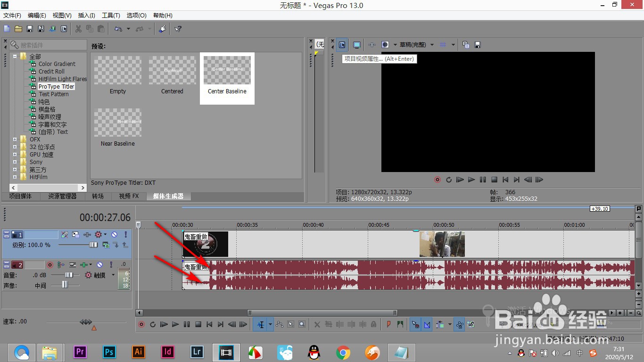The image size is (644, 362).
Task: Expand the 第三方 folder
Action: [x=15, y=169]
